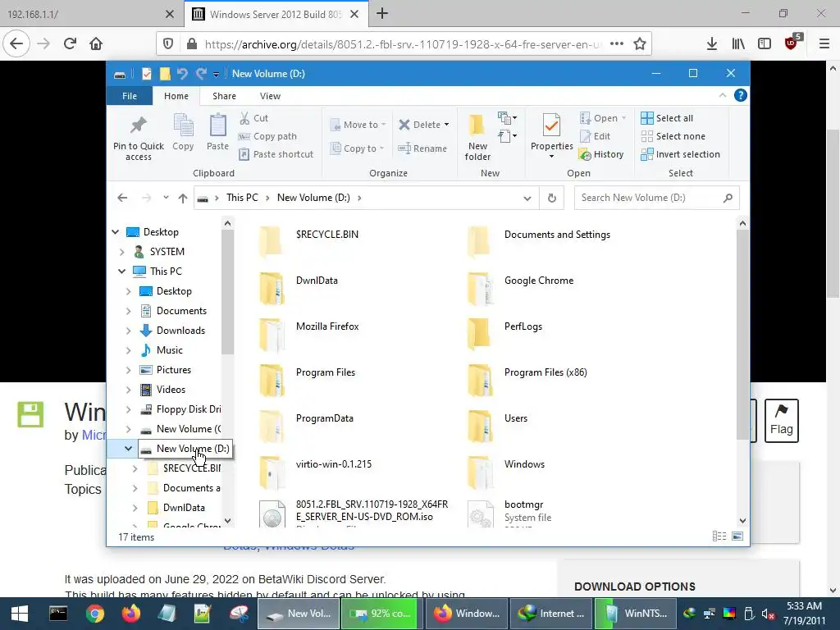The width and height of the screenshot is (840, 630).
Task: Click the Delete X icon
Action: pos(404,125)
